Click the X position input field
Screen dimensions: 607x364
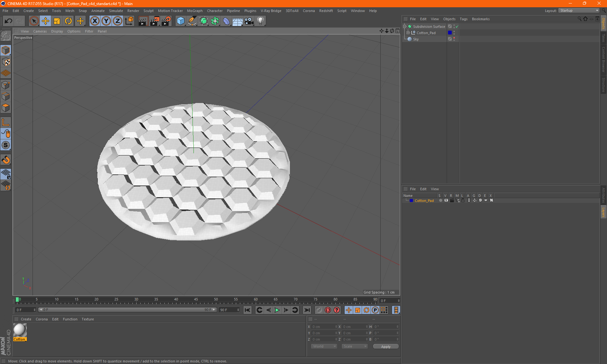[324, 327]
